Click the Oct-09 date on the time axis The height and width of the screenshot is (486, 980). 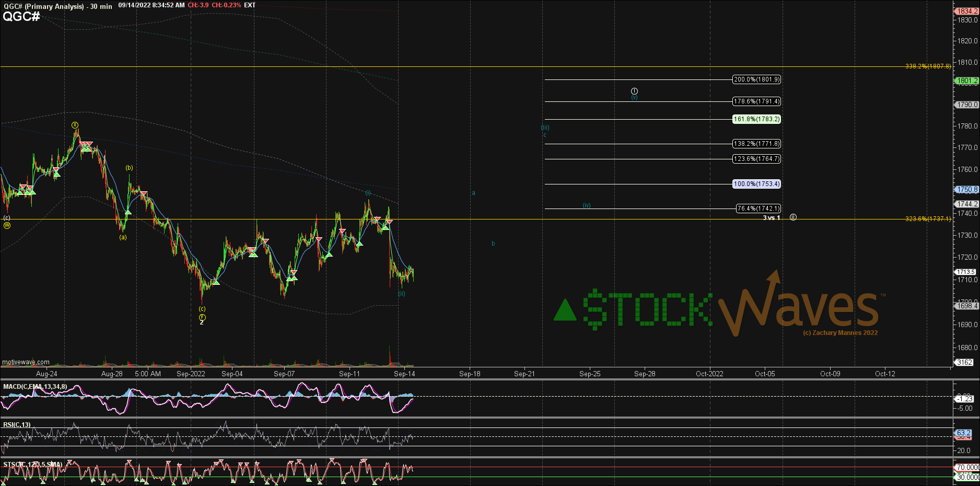pos(830,374)
